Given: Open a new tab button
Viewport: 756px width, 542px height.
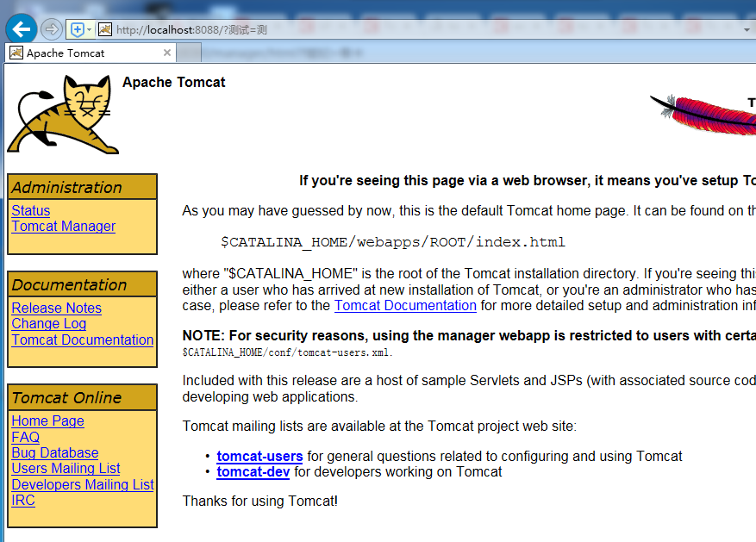Looking at the screenshot, I should coord(189,53).
